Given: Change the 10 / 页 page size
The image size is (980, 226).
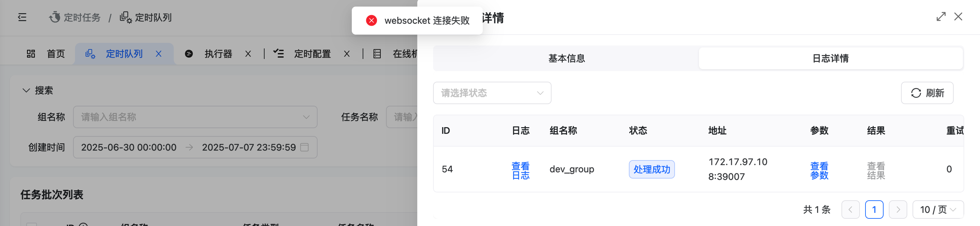Looking at the screenshot, I should (x=938, y=210).
